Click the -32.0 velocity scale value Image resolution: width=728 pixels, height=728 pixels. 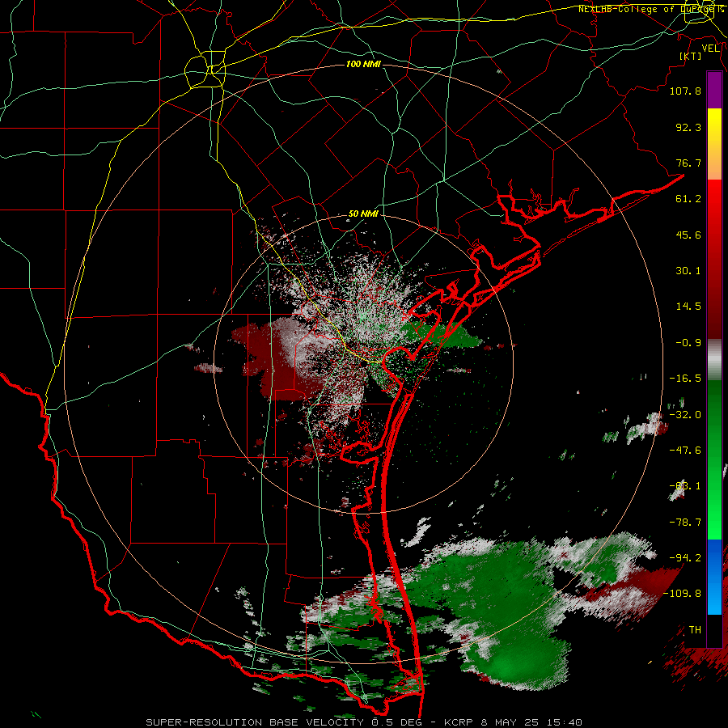685,415
